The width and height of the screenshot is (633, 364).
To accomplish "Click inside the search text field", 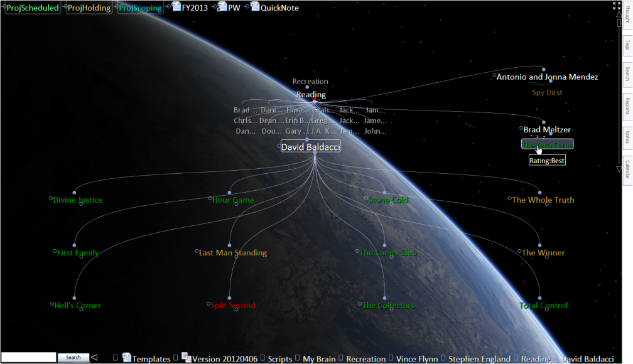I will [28, 357].
